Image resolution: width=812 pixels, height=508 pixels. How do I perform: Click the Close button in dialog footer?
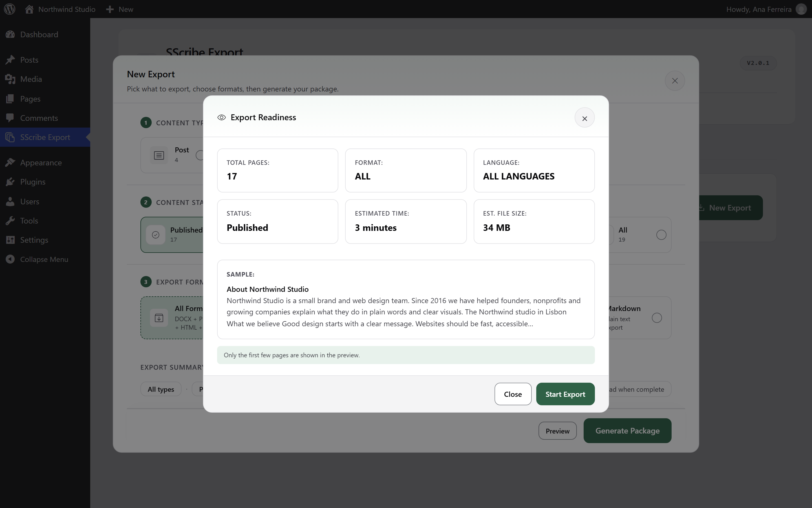click(513, 394)
